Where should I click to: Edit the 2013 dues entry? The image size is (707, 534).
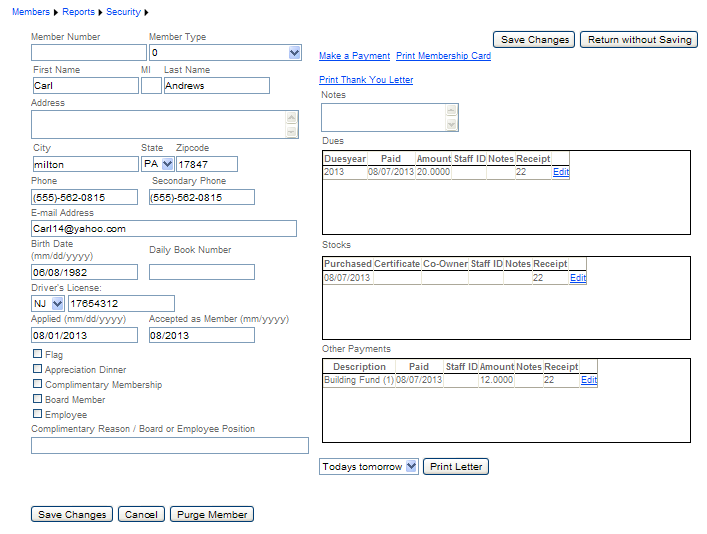pyautogui.click(x=561, y=172)
